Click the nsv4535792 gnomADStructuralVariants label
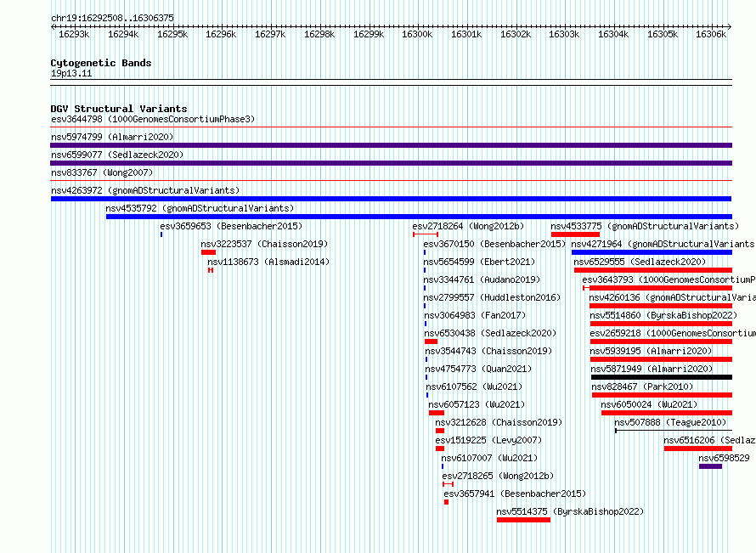The width and height of the screenshot is (756, 553). tap(200, 208)
